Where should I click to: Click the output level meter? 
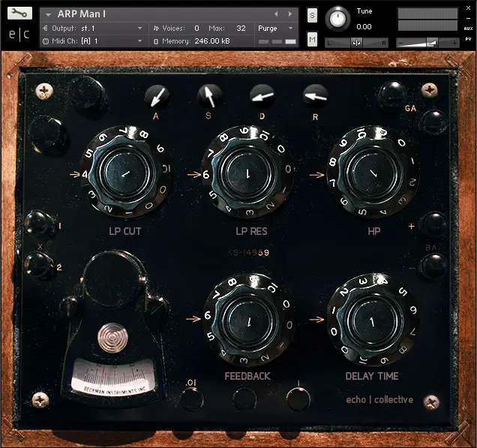pyautogui.click(x=427, y=20)
